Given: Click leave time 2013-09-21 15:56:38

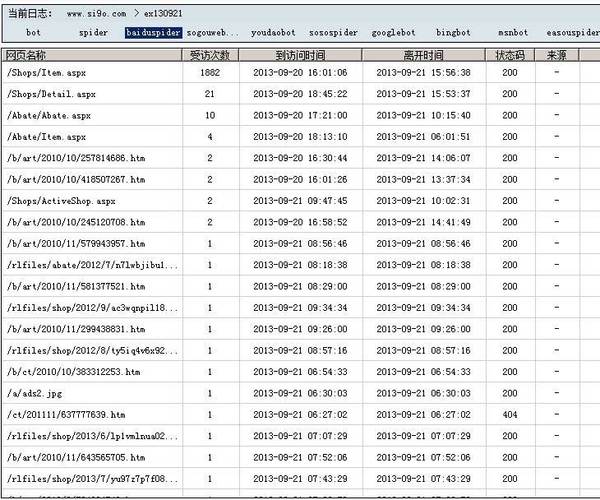Looking at the screenshot, I should [424, 72].
